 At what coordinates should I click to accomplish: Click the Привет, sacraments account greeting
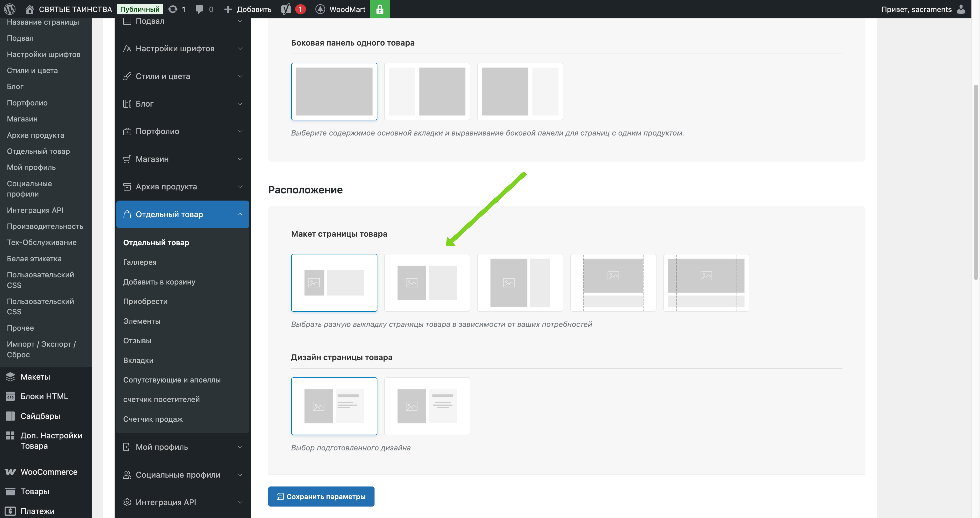click(x=917, y=9)
